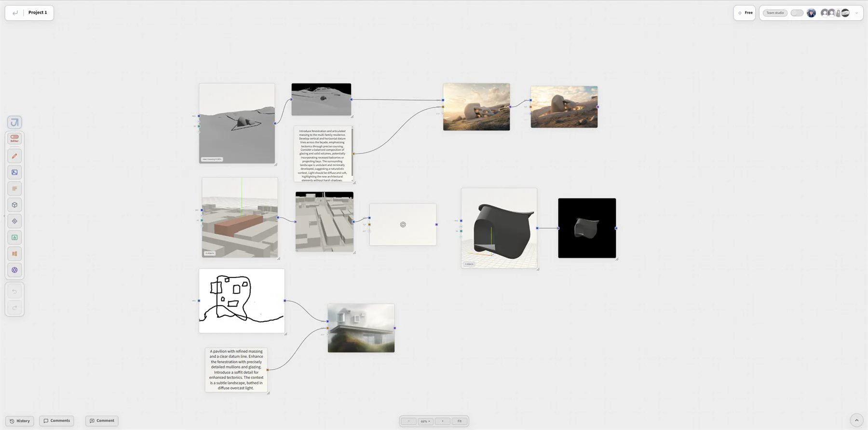The height and width of the screenshot is (430, 868).
Task: Click the objects label in city massing node
Action: 210,253
